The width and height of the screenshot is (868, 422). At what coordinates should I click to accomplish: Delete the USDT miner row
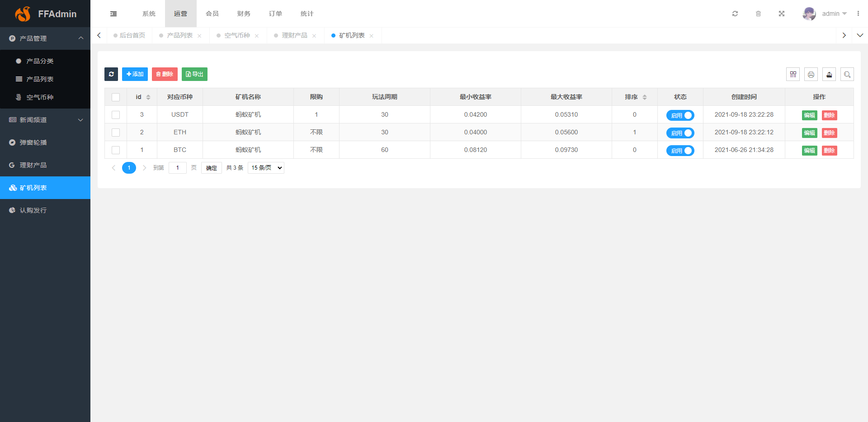coord(830,115)
